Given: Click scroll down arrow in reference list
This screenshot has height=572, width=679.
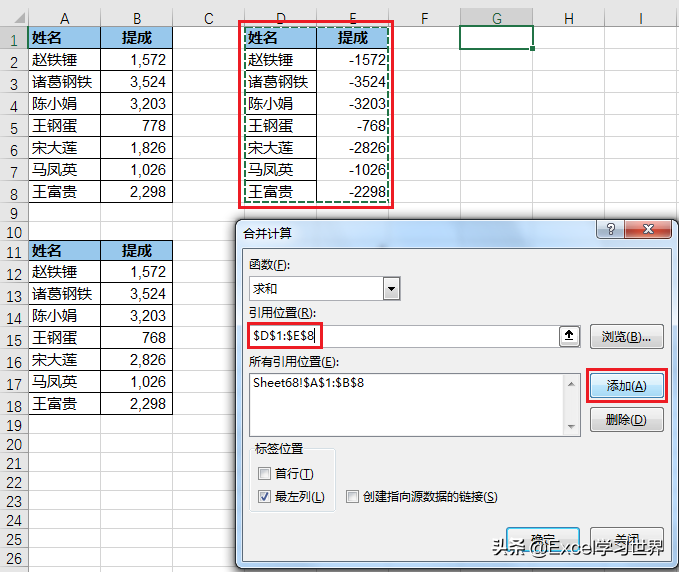Looking at the screenshot, I should click(571, 427).
